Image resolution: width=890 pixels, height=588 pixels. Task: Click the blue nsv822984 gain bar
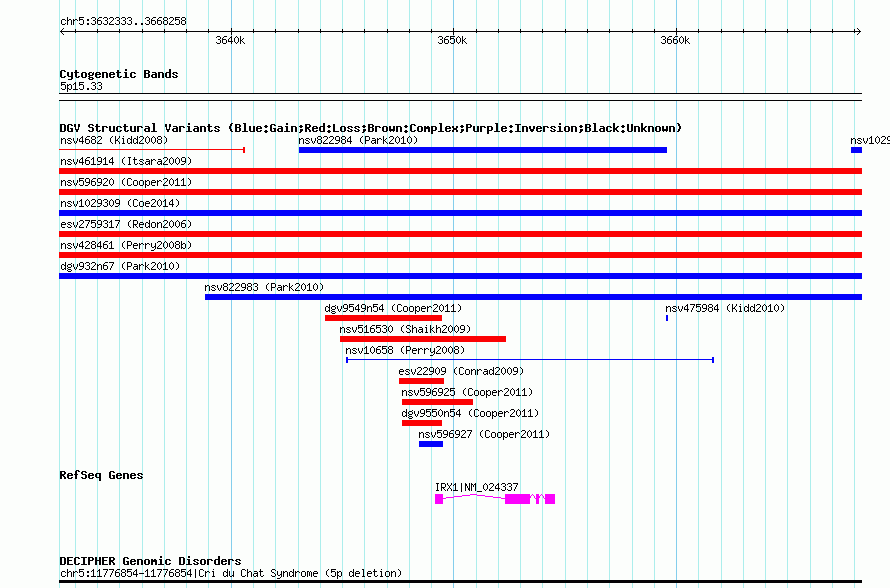482,150
